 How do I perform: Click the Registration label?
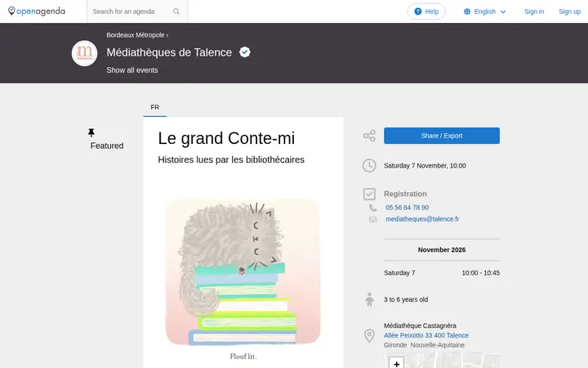click(x=405, y=194)
